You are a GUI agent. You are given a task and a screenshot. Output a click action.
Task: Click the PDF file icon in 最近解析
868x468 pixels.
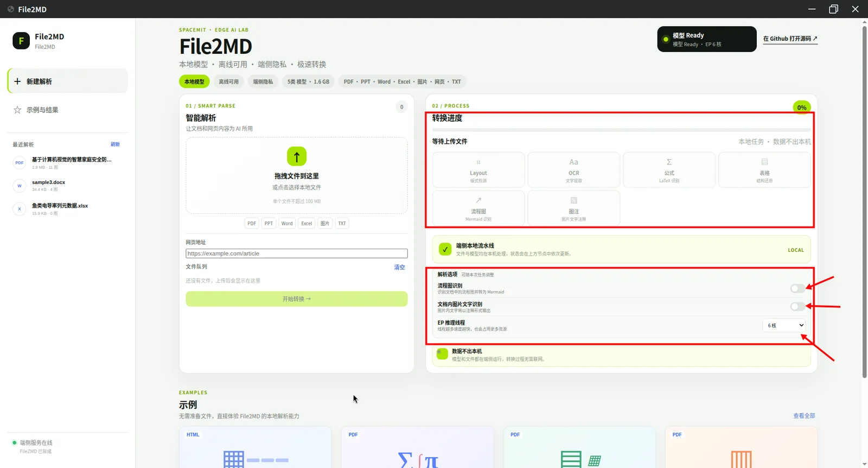[20, 163]
